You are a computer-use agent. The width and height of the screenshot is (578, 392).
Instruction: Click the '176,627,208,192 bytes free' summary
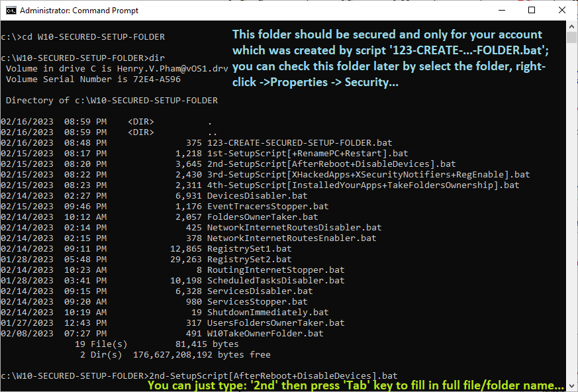click(202, 355)
